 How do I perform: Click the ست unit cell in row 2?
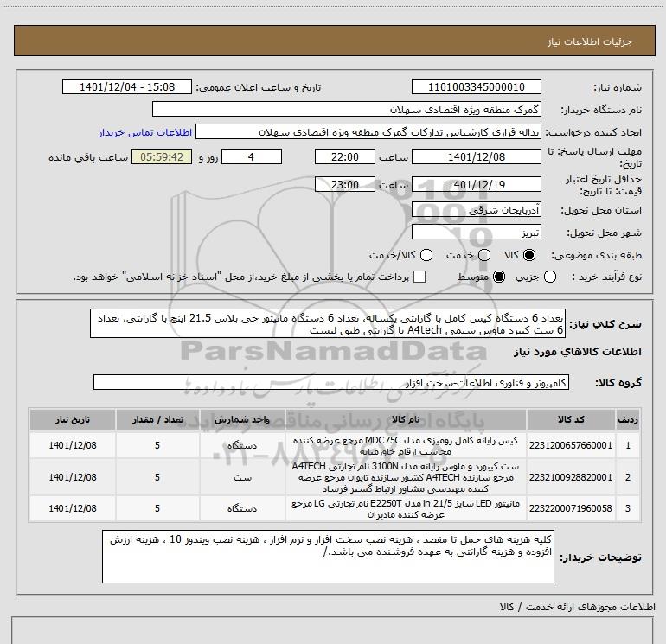coord(242,477)
